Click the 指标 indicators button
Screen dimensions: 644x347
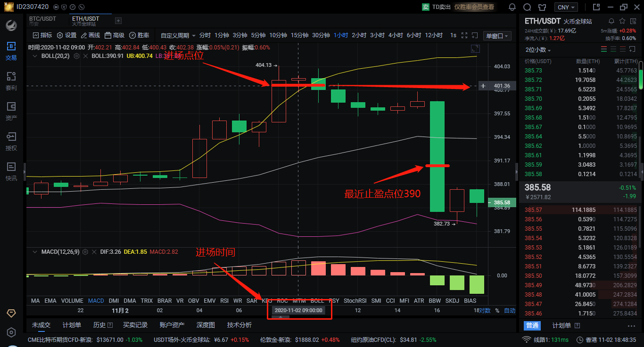click(42, 35)
